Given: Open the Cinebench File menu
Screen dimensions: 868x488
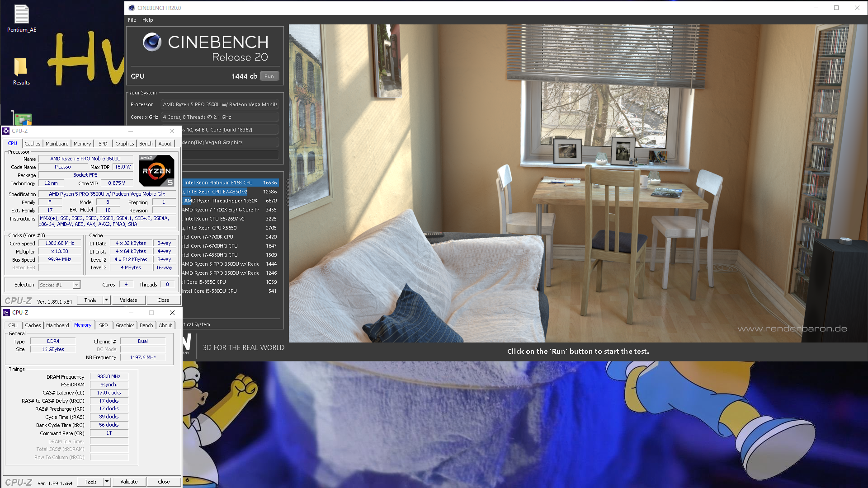Looking at the screenshot, I should (132, 20).
